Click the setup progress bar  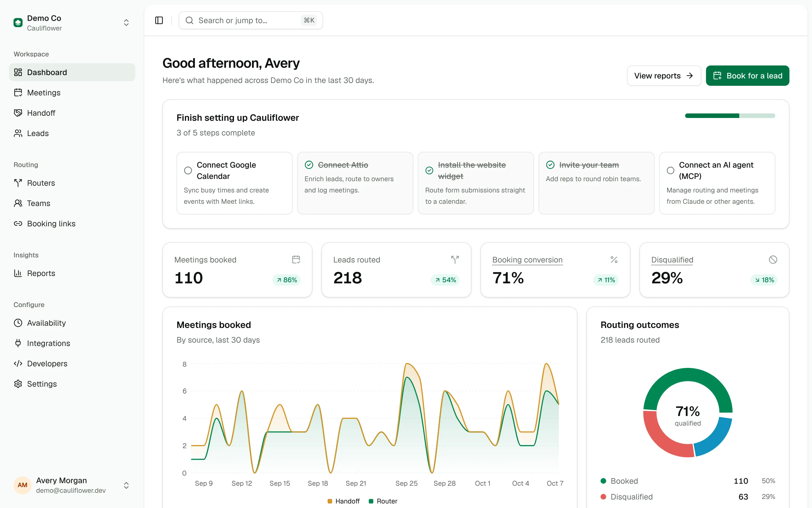730,116
